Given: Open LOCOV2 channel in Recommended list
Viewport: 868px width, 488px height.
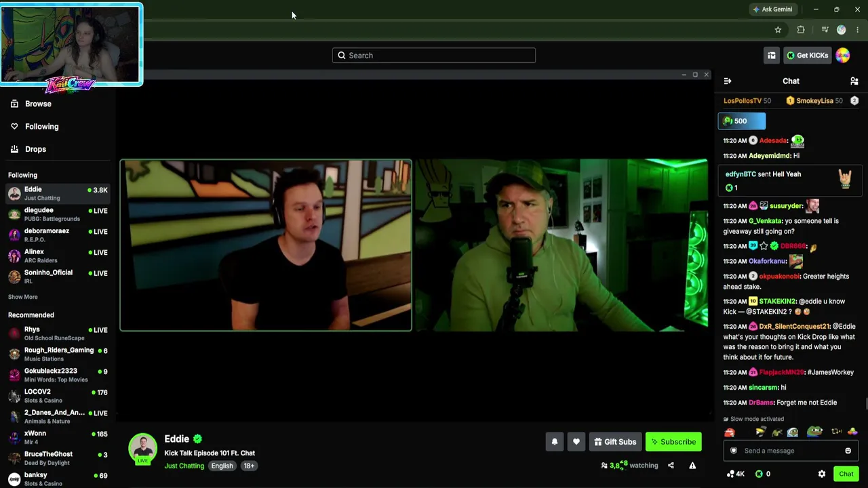Looking at the screenshot, I should click(58, 396).
